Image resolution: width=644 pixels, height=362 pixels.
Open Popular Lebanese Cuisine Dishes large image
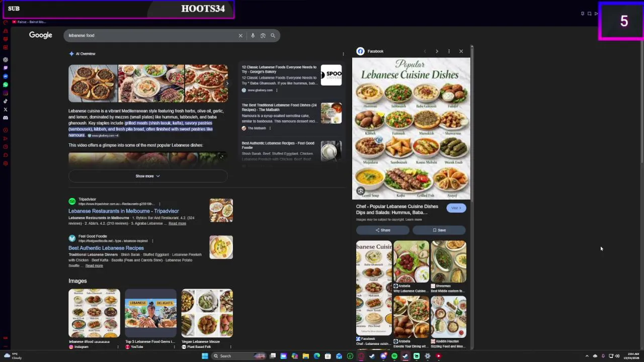(x=411, y=129)
